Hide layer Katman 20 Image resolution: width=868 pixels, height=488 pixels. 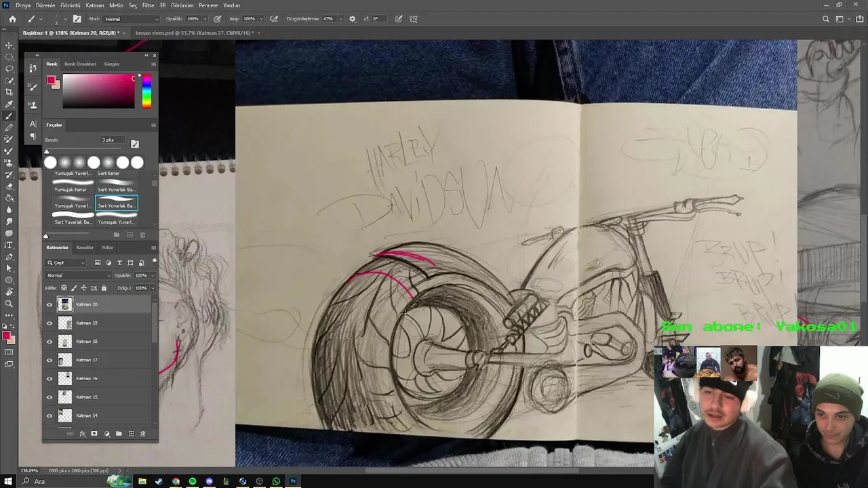click(x=49, y=304)
